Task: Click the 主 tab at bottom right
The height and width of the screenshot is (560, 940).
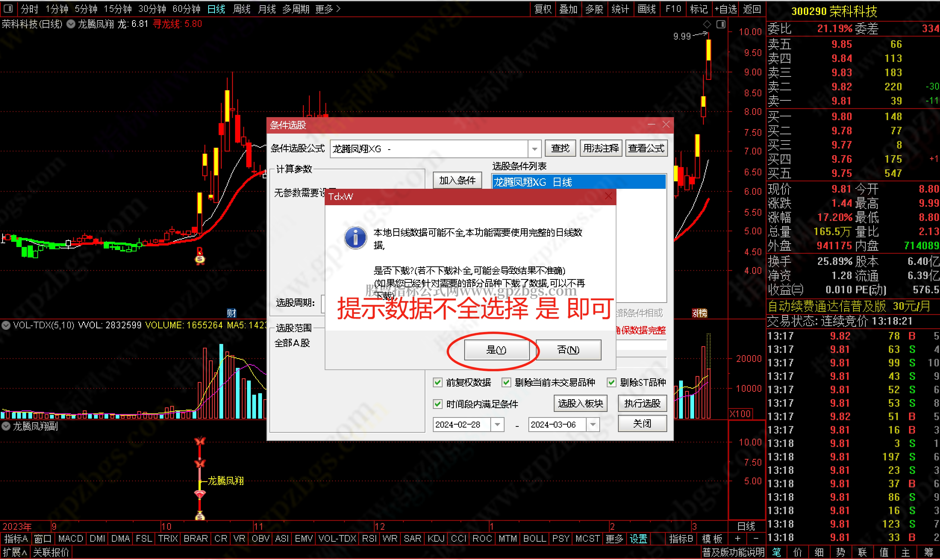Action: tap(906, 553)
